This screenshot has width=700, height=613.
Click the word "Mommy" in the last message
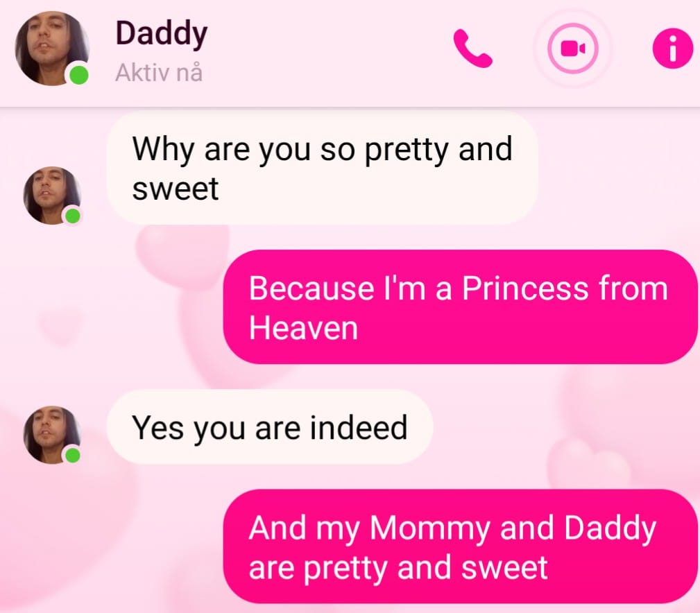(430, 528)
